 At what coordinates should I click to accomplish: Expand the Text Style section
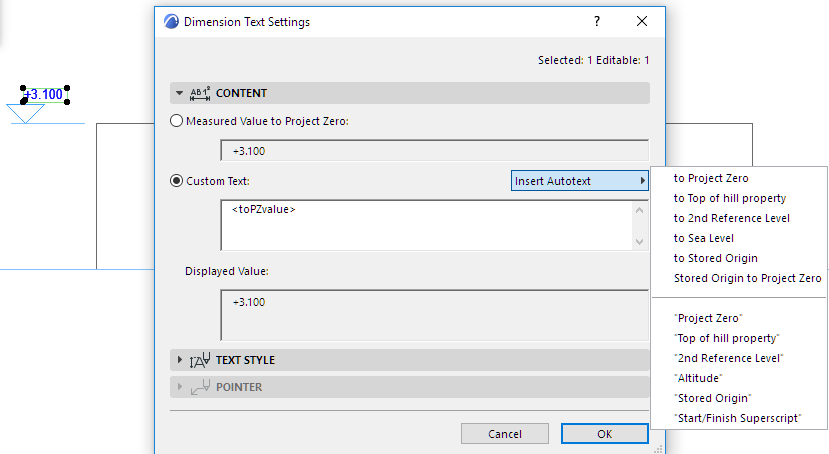pyautogui.click(x=180, y=360)
